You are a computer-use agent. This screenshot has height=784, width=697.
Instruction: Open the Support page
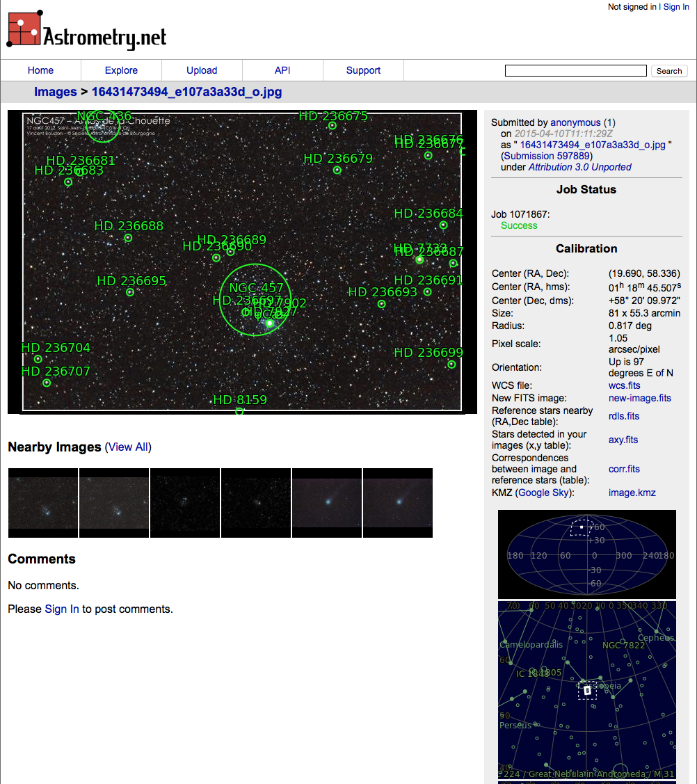[x=363, y=70]
